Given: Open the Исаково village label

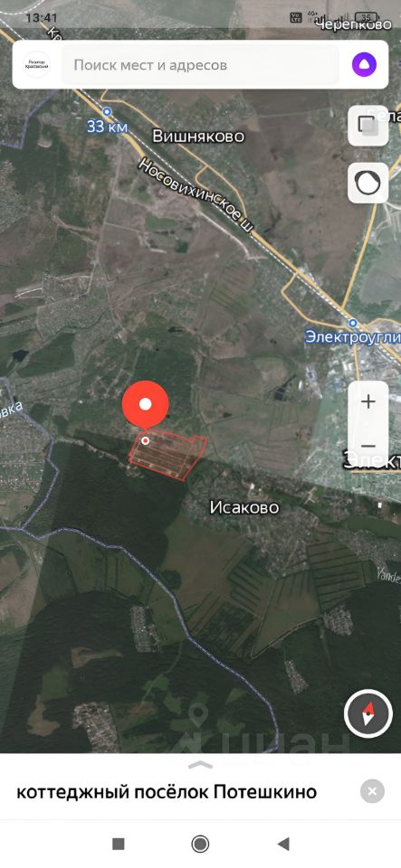Looking at the screenshot, I should tap(244, 507).
